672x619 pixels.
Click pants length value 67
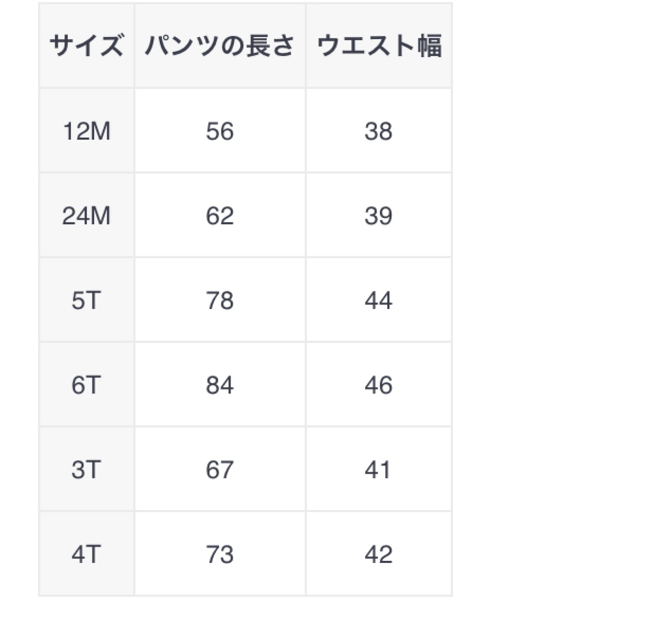[x=219, y=469]
